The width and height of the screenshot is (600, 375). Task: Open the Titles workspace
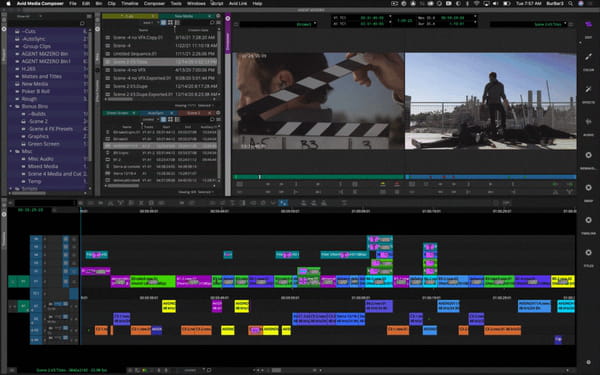[589, 253]
